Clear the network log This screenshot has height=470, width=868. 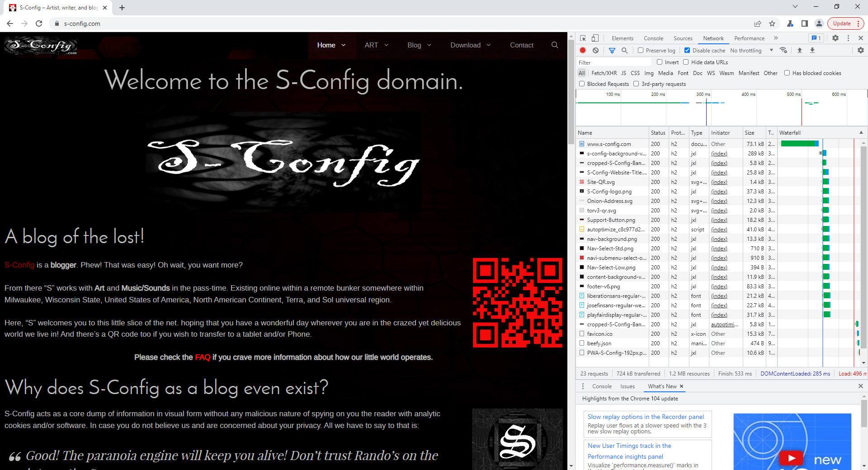(595, 50)
